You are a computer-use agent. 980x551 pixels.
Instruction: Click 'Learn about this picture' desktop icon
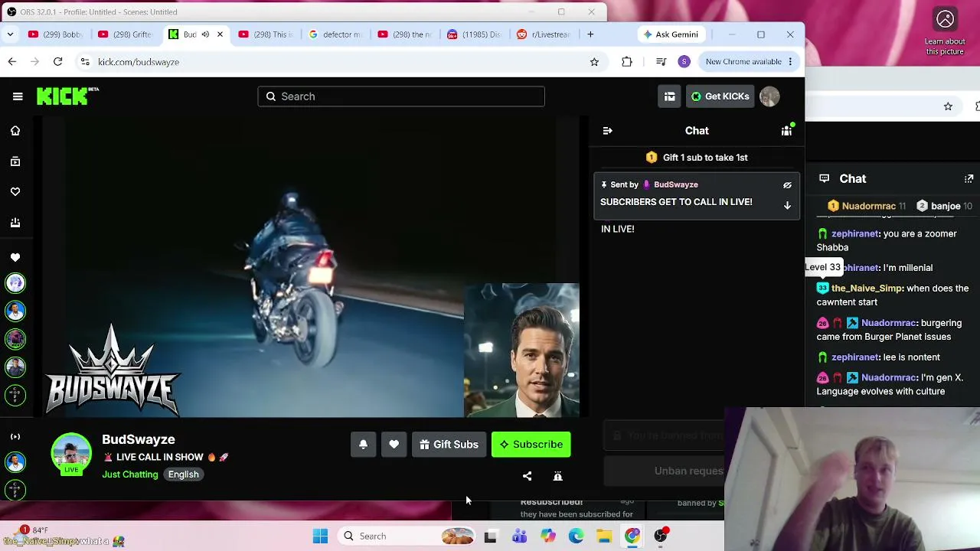tap(945, 31)
